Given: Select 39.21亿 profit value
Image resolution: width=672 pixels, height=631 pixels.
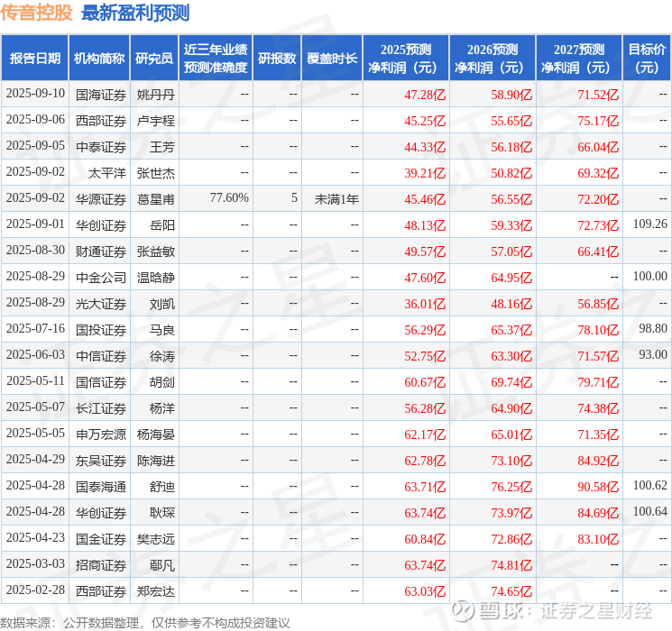Looking at the screenshot, I should [x=425, y=173].
